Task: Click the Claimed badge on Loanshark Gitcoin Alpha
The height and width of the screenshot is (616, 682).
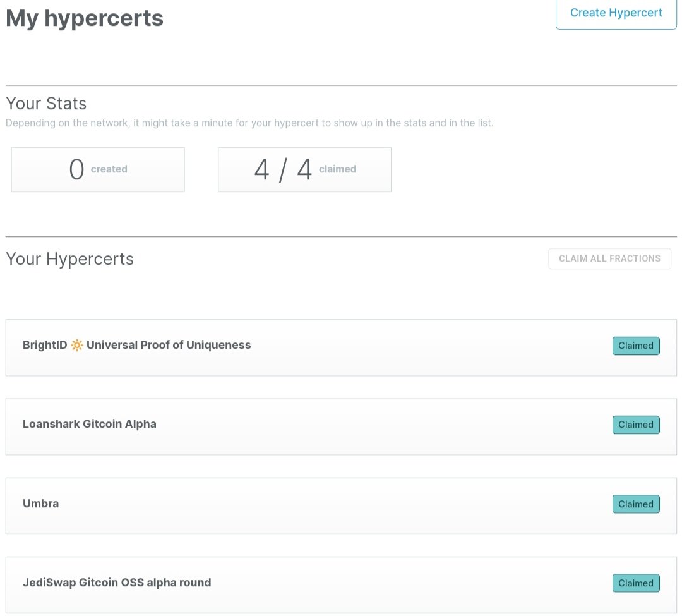Action: (x=636, y=425)
